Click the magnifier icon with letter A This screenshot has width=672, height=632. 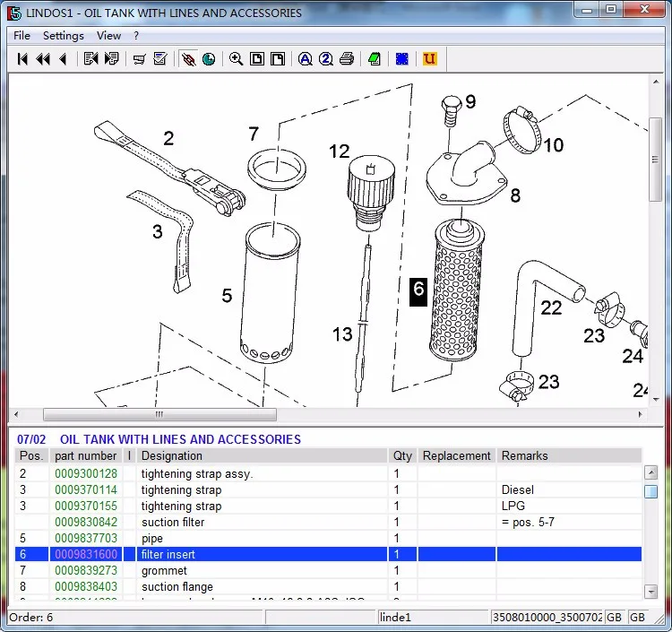pyautogui.click(x=306, y=59)
